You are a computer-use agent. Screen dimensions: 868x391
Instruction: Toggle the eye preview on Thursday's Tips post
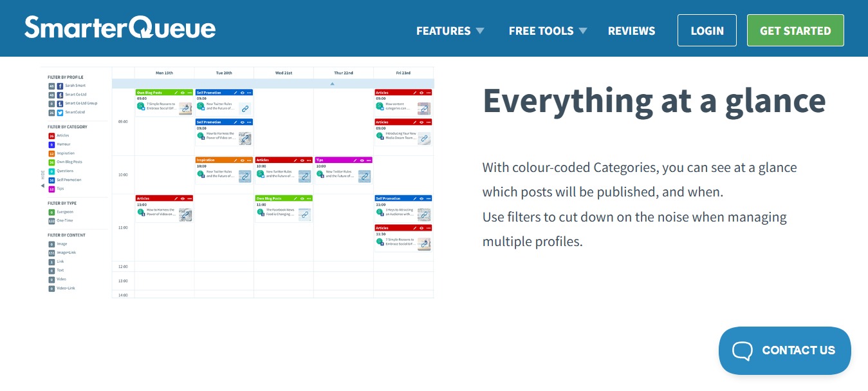click(x=362, y=160)
